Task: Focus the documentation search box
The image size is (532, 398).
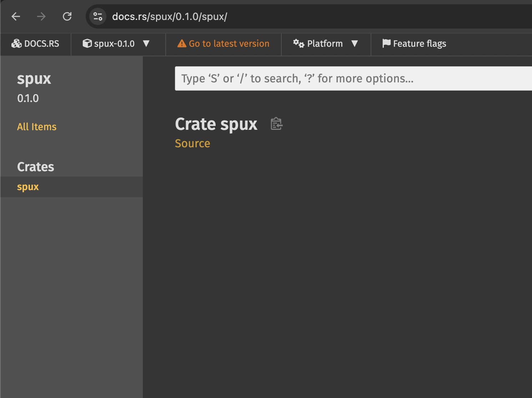Action: (x=353, y=78)
